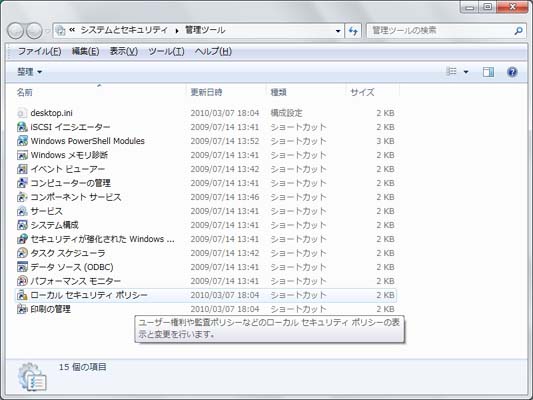Screen dimensions: 533x400
Task: Sort by the サイズ column header
Action: pos(362,92)
